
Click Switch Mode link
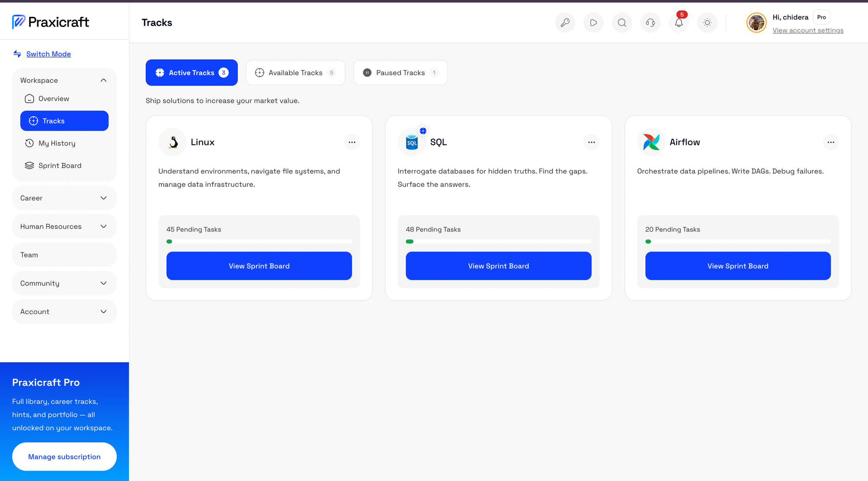pyautogui.click(x=49, y=54)
